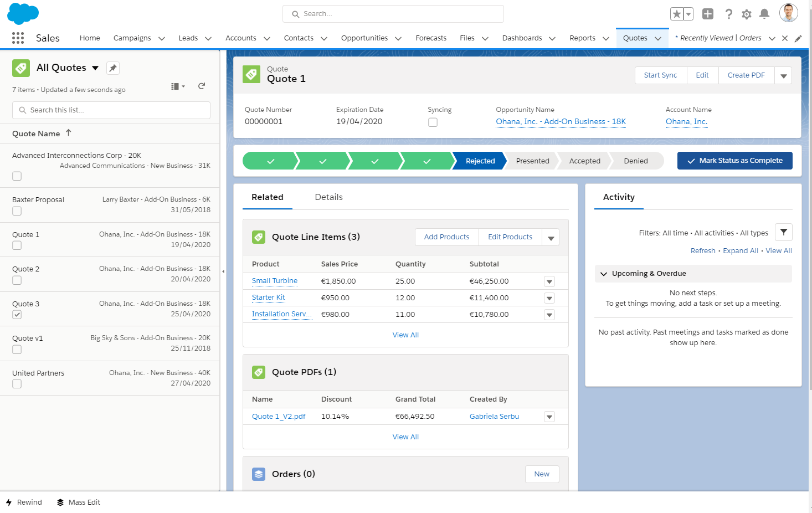Click the first completed path stage
The image size is (812, 513).
270,161
